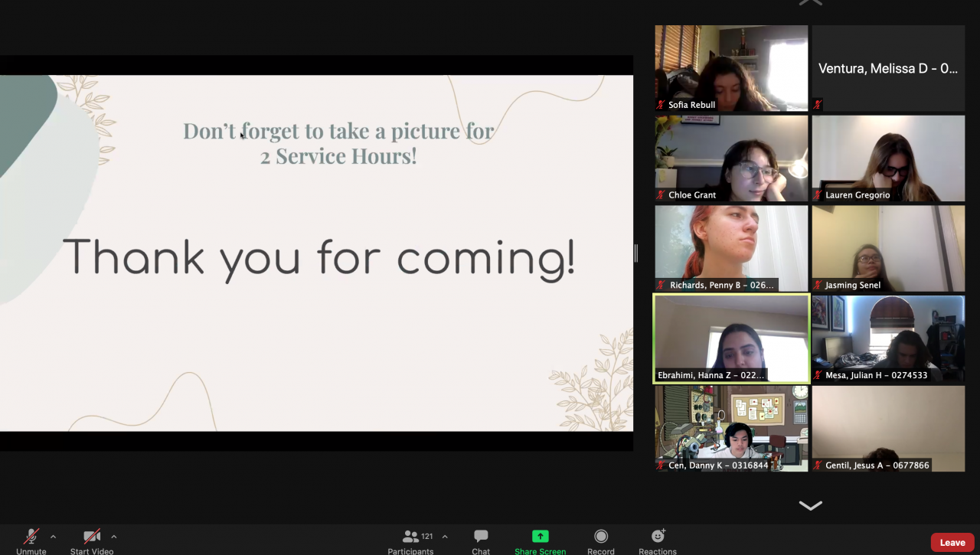980x555 pixels.
Task: Expand video options arrow beside Start Video
Action: pyautogui.click(x=114, y=537)
